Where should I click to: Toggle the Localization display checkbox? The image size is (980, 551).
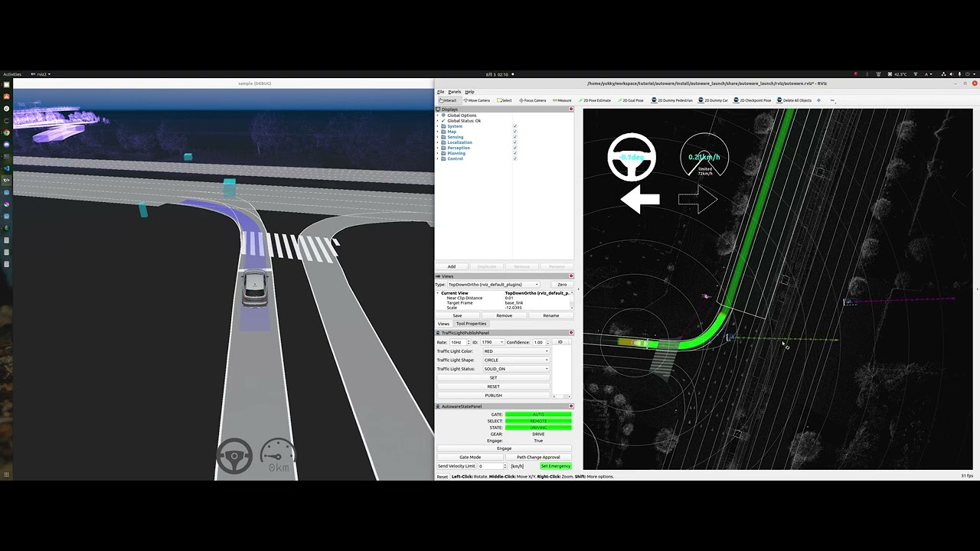click(514, 142)
